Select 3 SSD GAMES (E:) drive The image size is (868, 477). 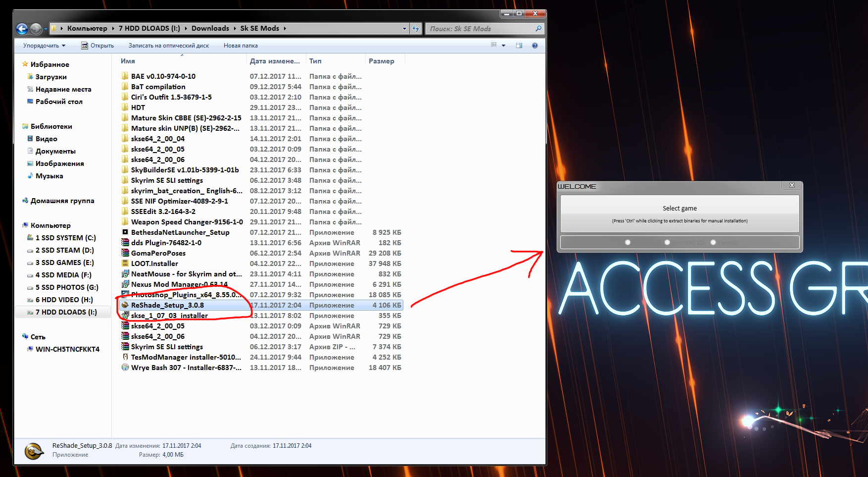[65, 263]
